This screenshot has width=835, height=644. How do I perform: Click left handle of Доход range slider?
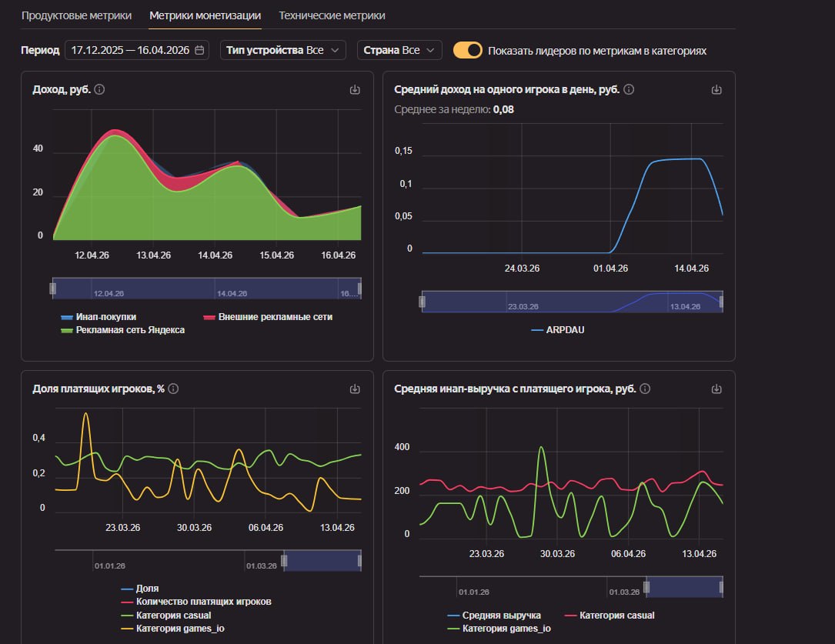(x=53, y=288)
